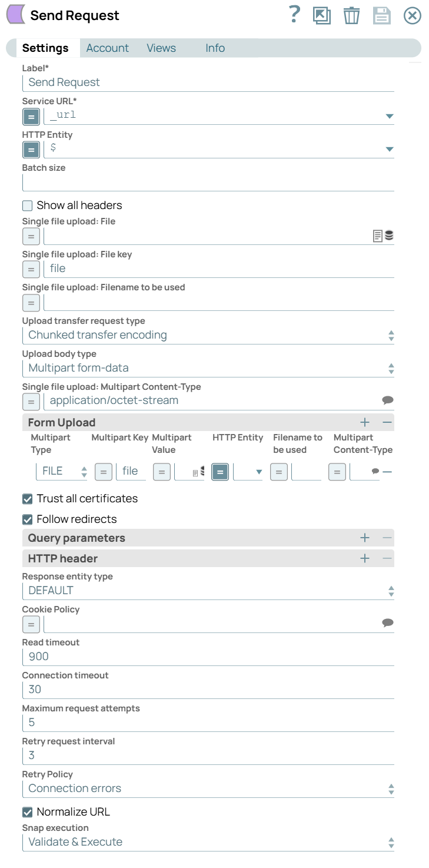Click the database suggest icon on the File field
Screen dimensions: 429x868
[x=390, y=236]
